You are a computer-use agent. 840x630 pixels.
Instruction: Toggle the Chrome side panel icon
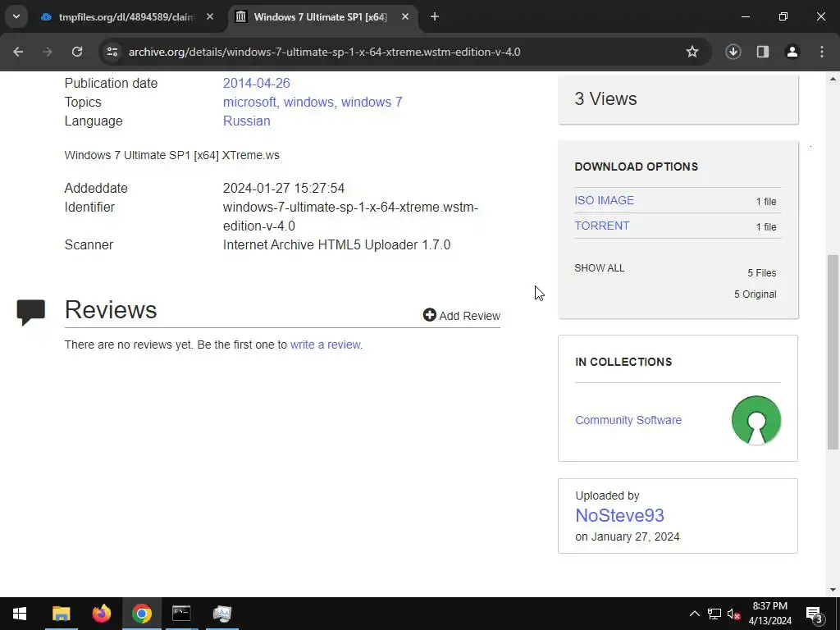762,52
